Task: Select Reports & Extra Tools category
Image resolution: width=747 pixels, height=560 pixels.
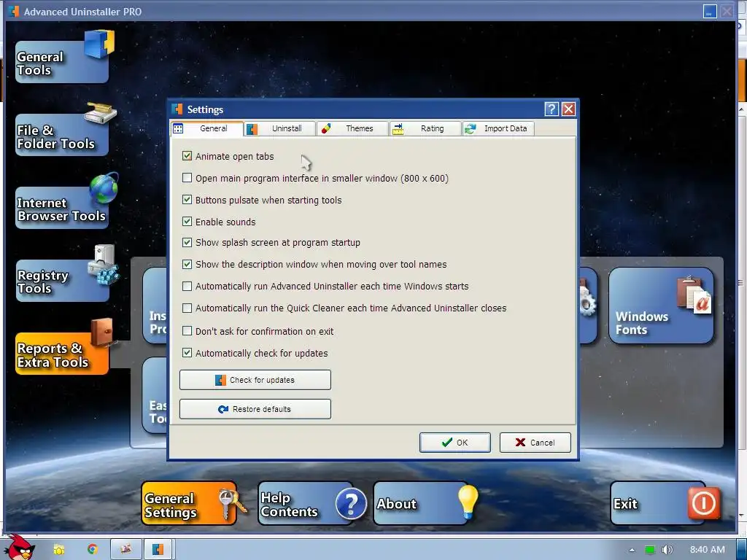Action: (62, 354)
